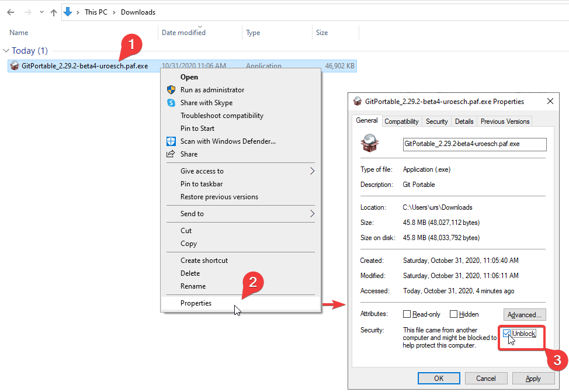Click OK in the Properties dialog
569x392 pixels.
[439, 378]
